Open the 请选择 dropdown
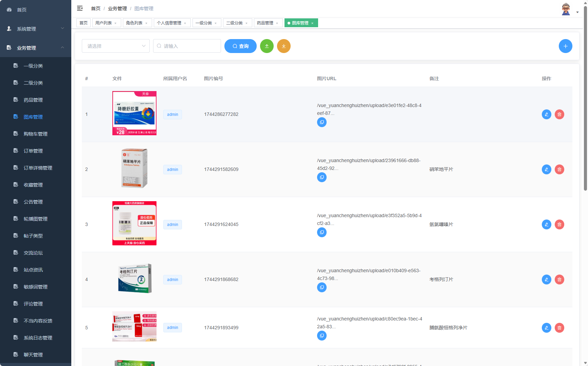This screenshot has height=366, width=588. coord(115,46)
